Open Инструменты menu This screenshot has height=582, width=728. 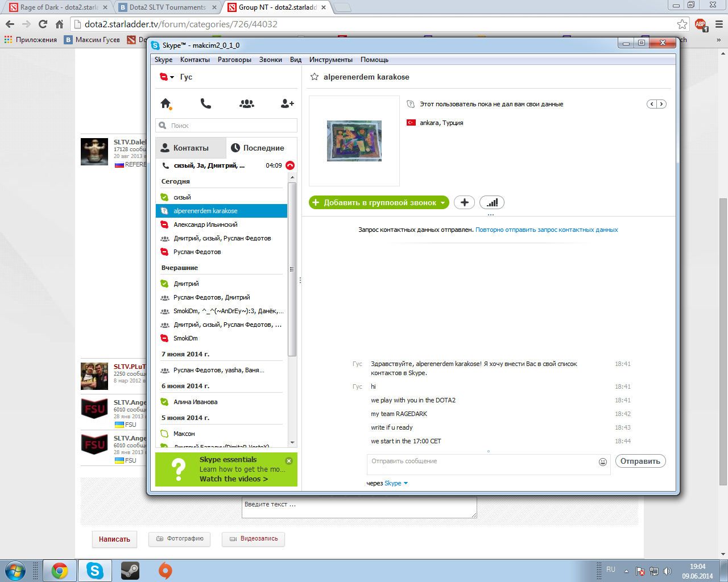pos(331,60)
